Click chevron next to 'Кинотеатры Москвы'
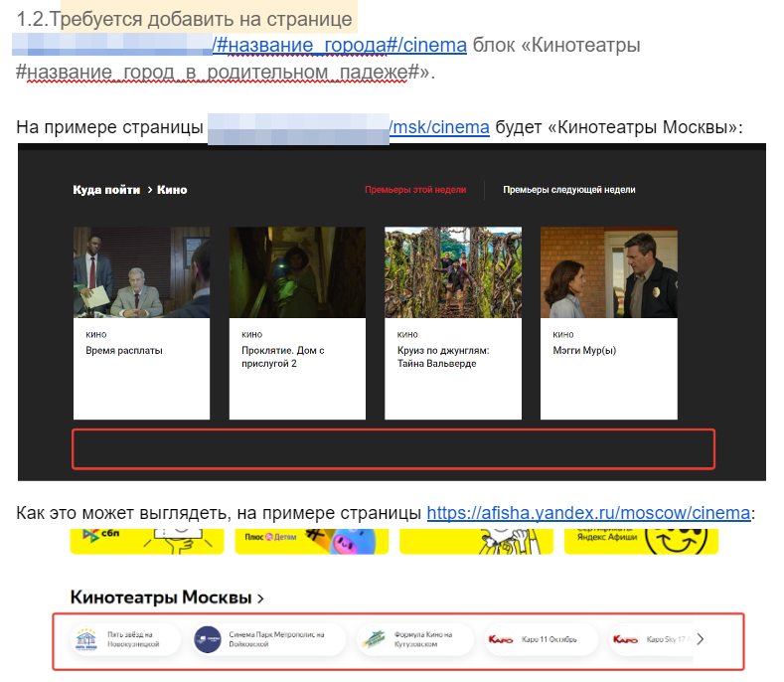784x682 pixels. tap(260, 598)
